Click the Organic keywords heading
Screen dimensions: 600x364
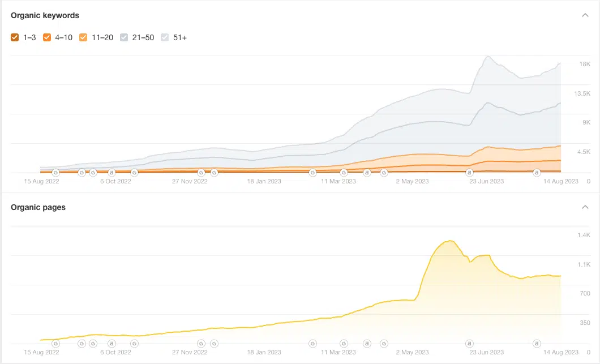(x=45, y=15)
